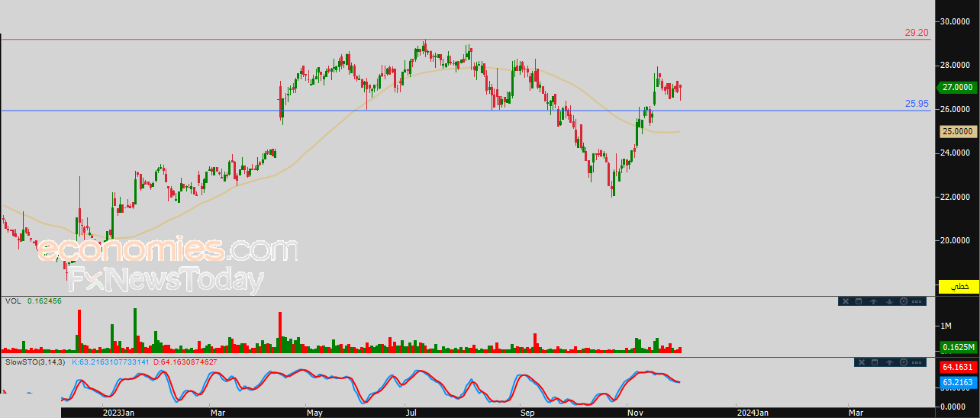This screenshot has width=980, height=418.
Task: Click the 1M volume axis label
Action: [x=946, y=326]
